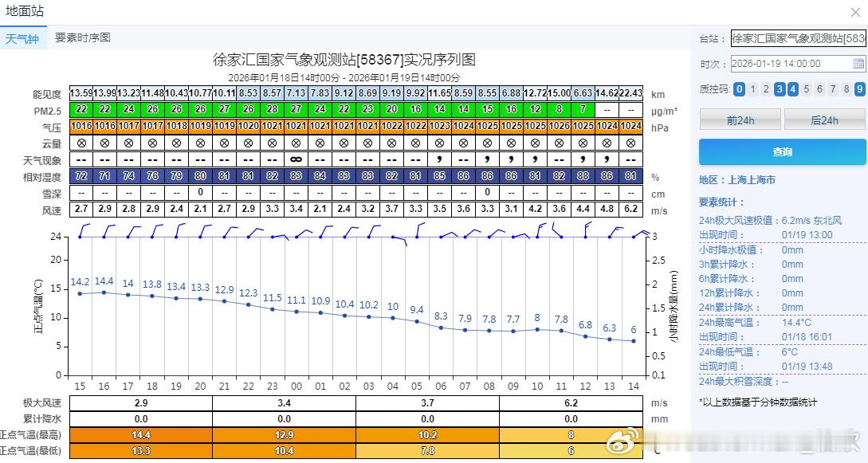868x463 pixels.
Task: Toggle quality control code 7
Action: (833, 89)
